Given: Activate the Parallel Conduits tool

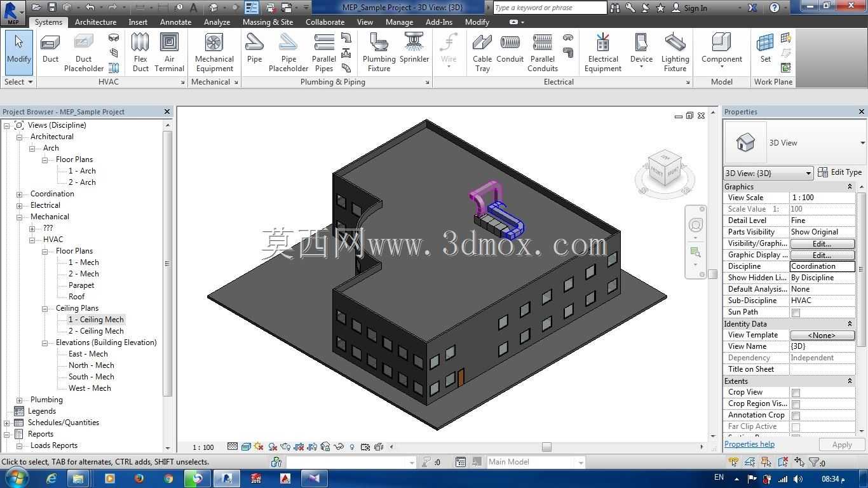Looking at the screenshot, I should tap(543, 52).
